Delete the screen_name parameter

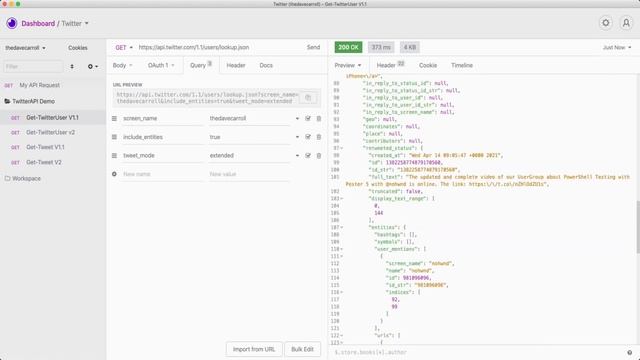coord(319,118)
